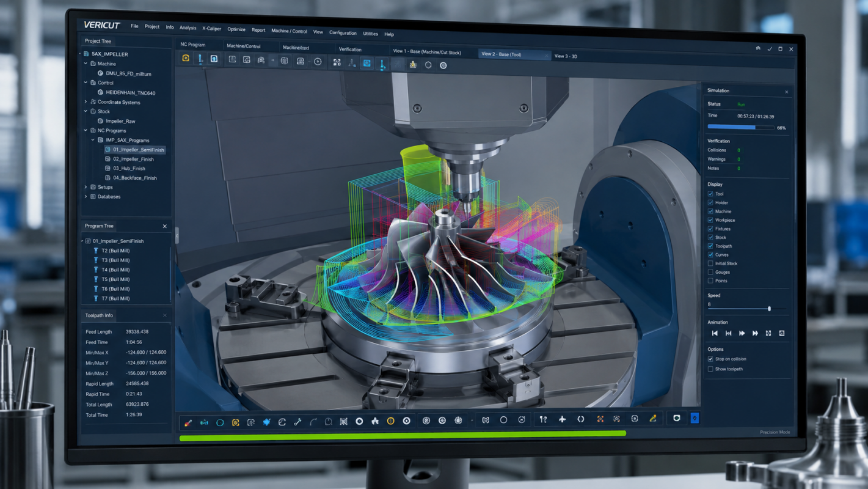Collapse the Machine node in Project Tree
Screen dimensions: 868x489
[86, 63]
